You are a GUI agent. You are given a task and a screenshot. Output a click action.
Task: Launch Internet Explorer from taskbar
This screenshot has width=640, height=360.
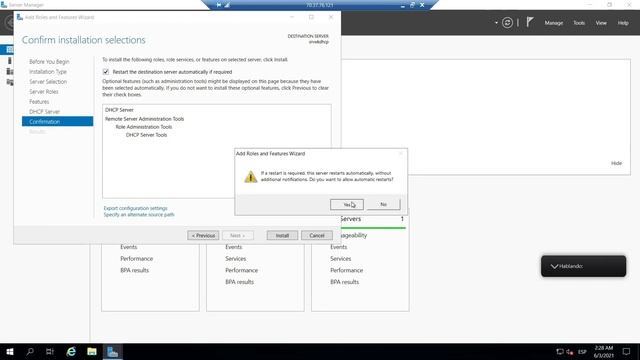point(71,351)
